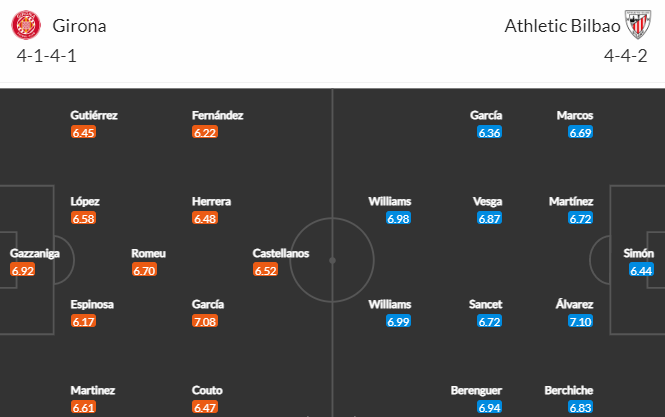The width and height of the screenshot is (665, 417).
Task: Click the Girona club crest icon
Action: (26, 25)
